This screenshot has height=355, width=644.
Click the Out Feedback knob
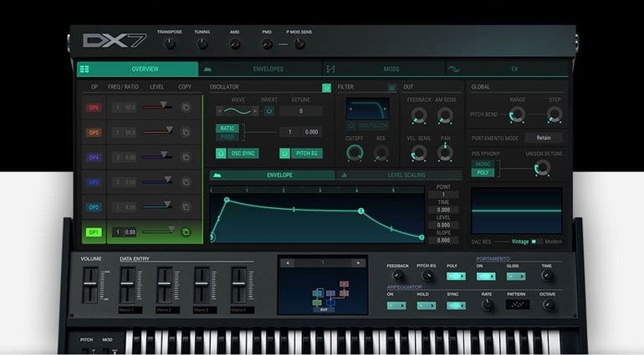tap(418, 116)
